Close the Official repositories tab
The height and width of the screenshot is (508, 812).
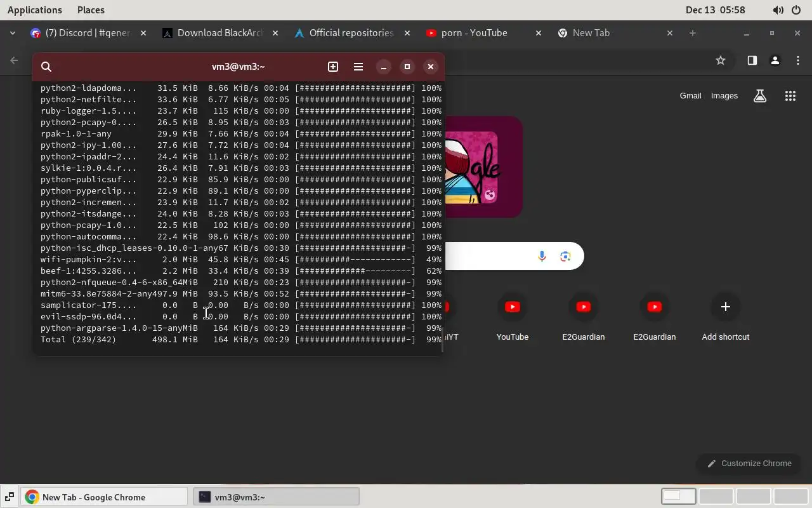click(x=407, y=33)
